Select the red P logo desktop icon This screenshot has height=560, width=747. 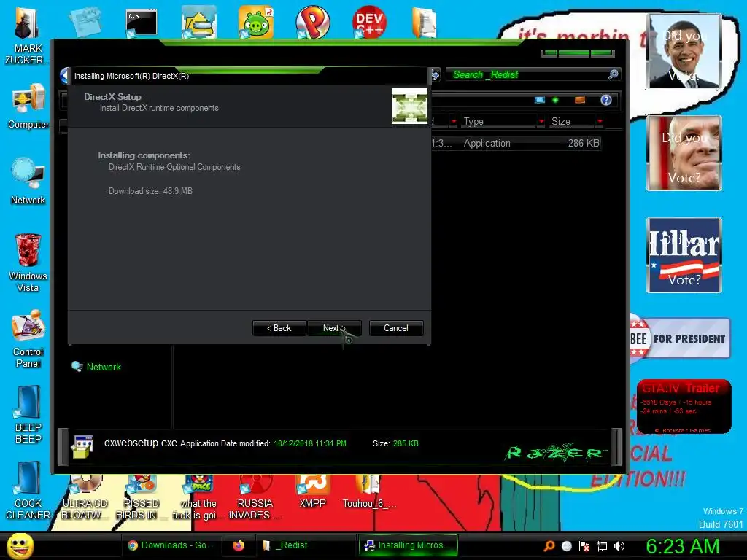tap(312, 22)
